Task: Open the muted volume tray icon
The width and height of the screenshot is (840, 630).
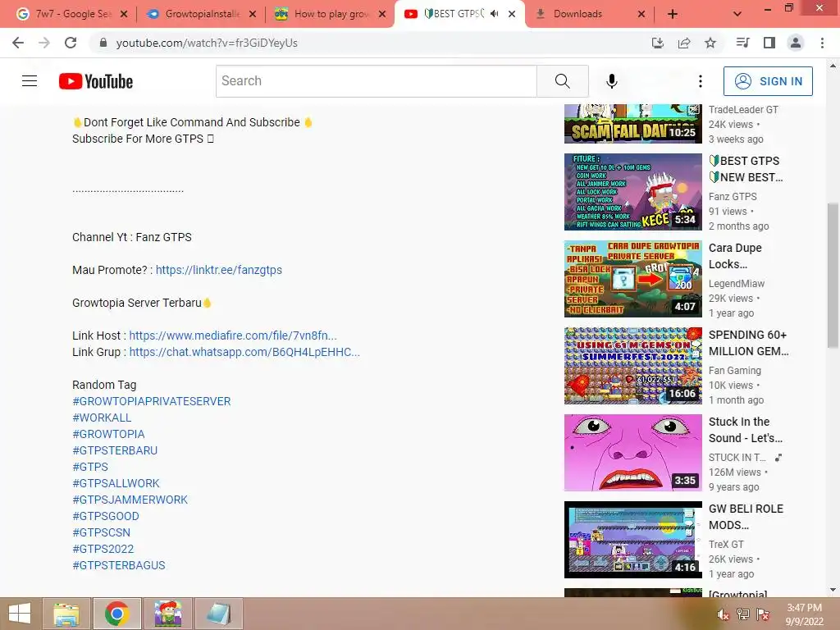Action: pos(723,614)
